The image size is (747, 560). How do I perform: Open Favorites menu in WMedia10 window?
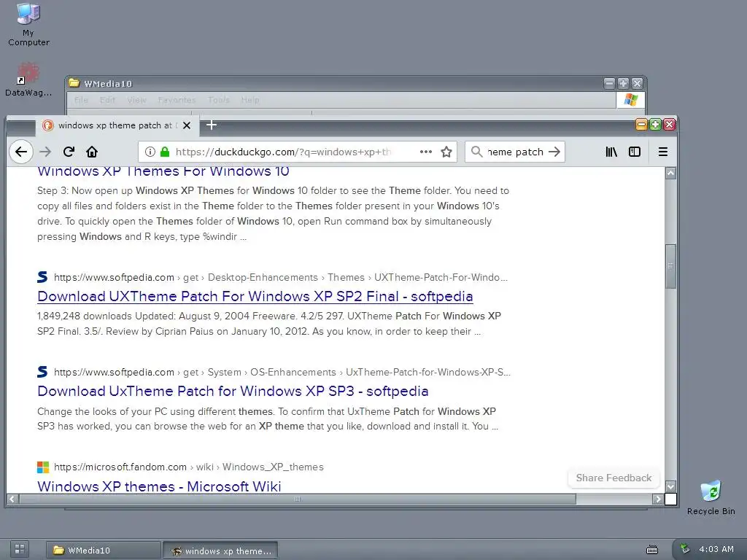(177, 100)
